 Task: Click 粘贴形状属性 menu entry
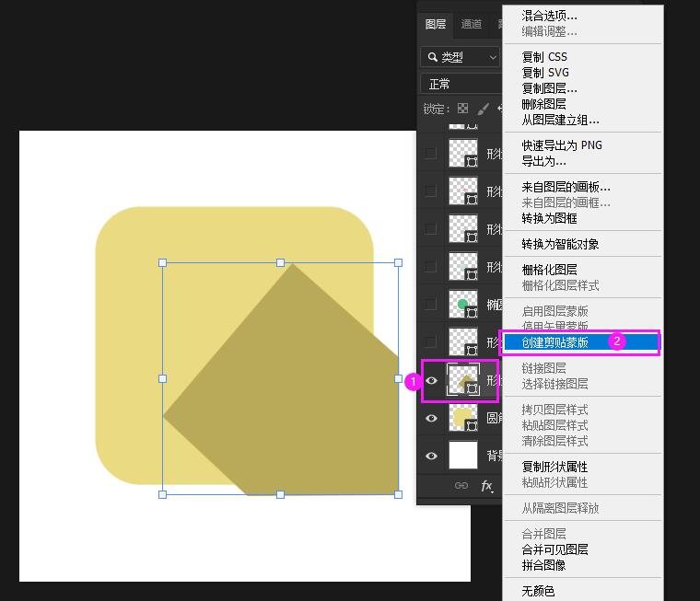coord(554,482)
